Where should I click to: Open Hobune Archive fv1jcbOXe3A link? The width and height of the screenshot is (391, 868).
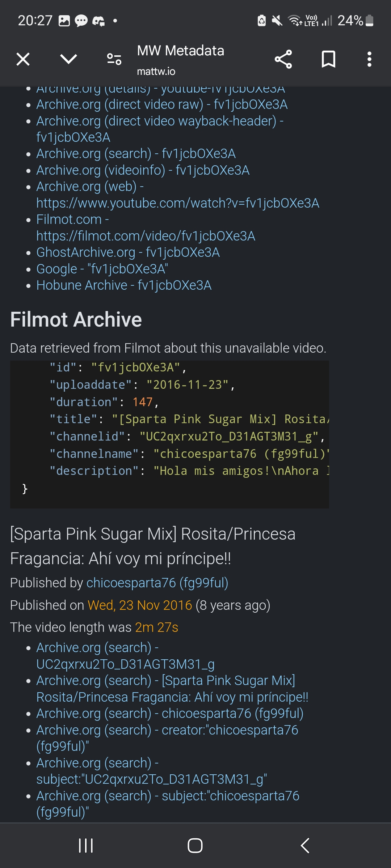[x=124, y=285]
